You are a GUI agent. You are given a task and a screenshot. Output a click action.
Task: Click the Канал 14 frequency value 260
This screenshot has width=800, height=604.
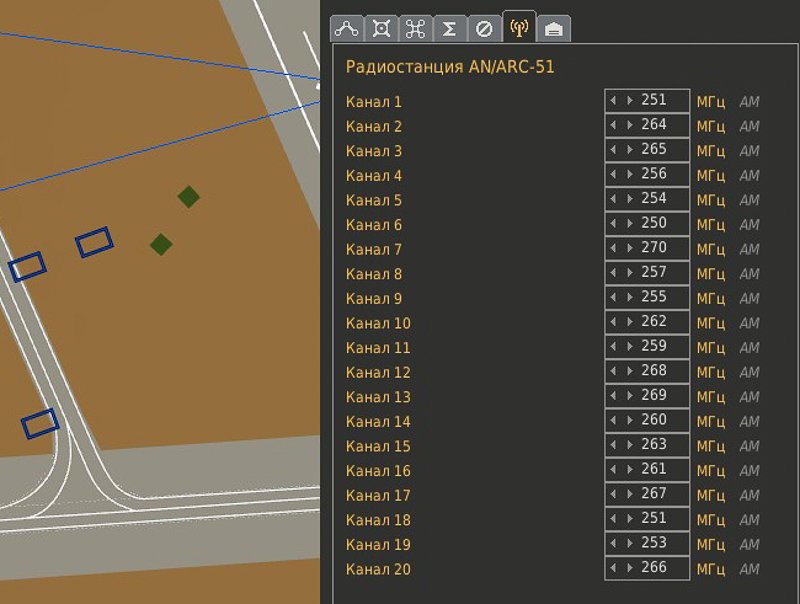click(x=654, y=421)
